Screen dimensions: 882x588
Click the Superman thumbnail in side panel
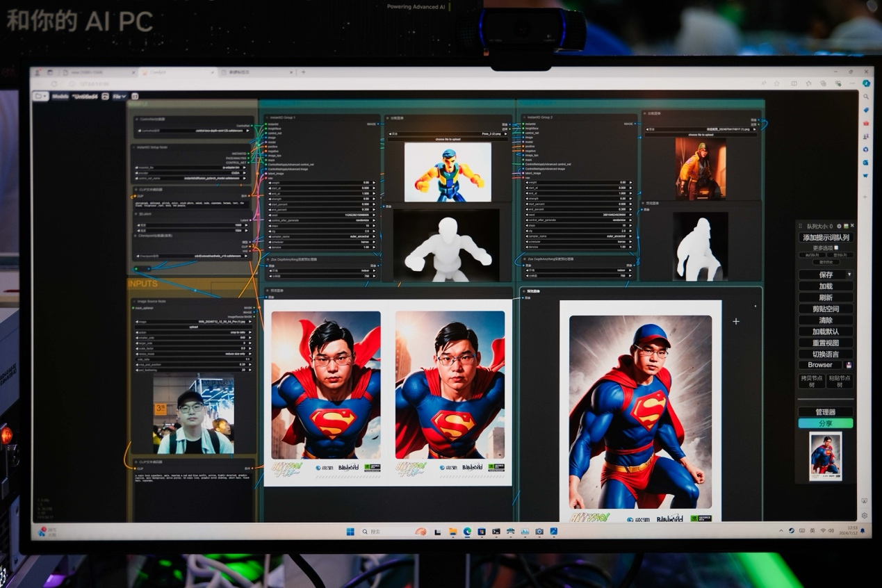point(825,456)
